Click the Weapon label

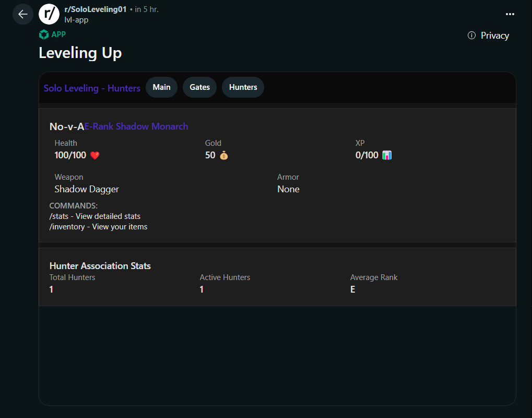pos(69,177)
